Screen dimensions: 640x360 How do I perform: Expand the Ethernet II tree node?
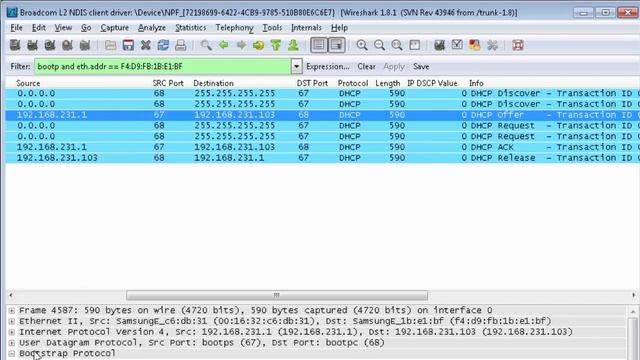click(x=12, y=321)
